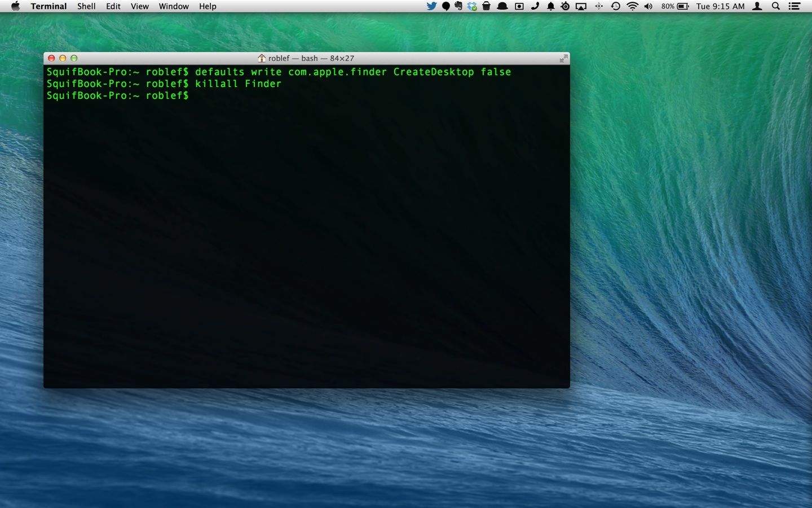Open the View menu

pyautogui.click(x=139, y=6)
